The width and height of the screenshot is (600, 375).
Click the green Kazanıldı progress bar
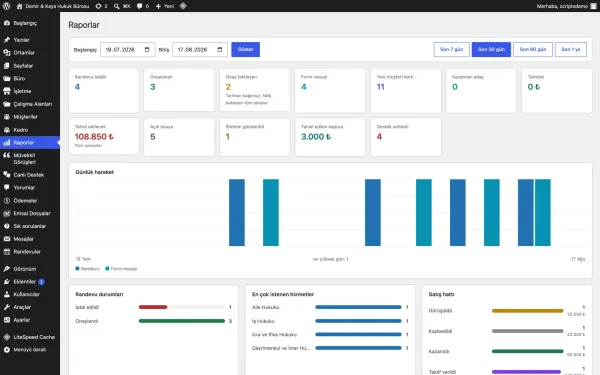point(528,351)
